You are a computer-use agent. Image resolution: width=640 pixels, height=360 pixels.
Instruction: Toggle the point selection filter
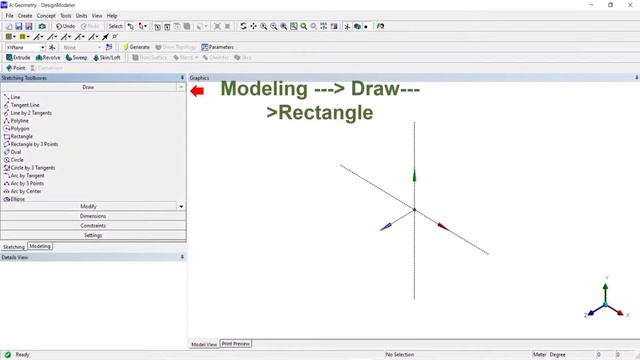157,27
